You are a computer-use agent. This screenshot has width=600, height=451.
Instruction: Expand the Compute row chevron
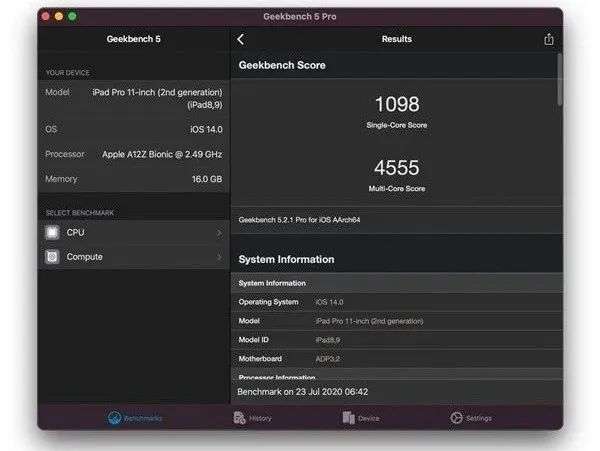(219, 257)
